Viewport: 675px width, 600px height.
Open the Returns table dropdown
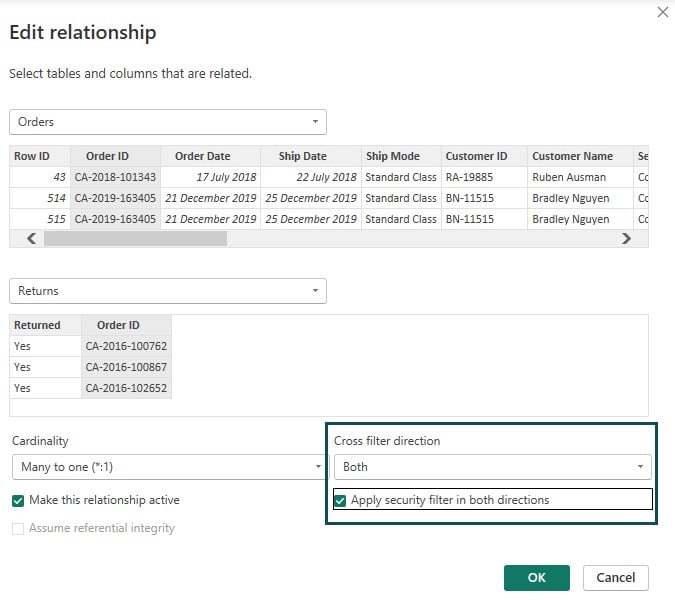[x=167, y=291]
